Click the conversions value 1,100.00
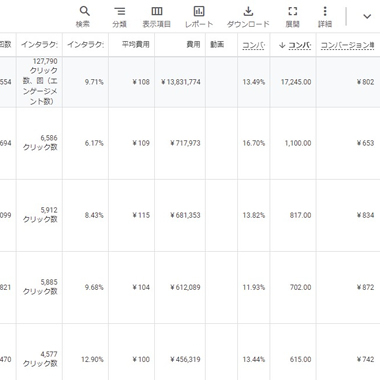This screenshot has height=380, width=380. click(x=298, y=143)
